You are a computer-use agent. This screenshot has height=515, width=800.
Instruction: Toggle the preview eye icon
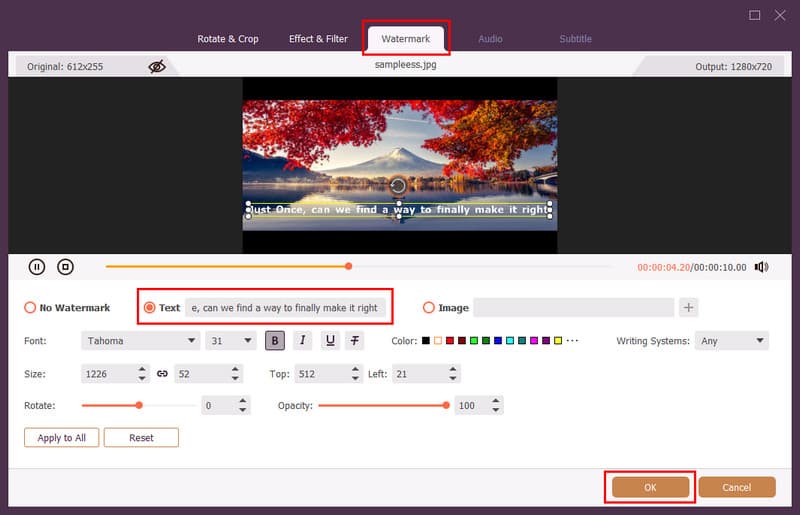pyautogui.click(x=157, y=67)
